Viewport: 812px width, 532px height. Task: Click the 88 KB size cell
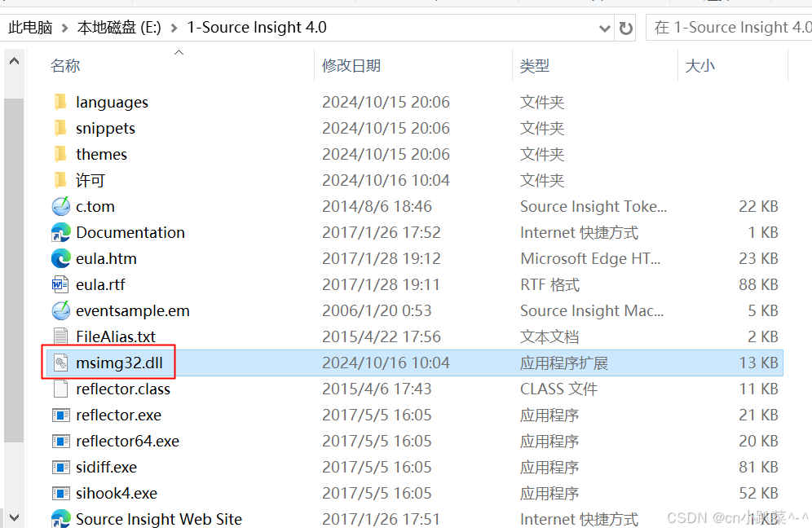[758, 284]
